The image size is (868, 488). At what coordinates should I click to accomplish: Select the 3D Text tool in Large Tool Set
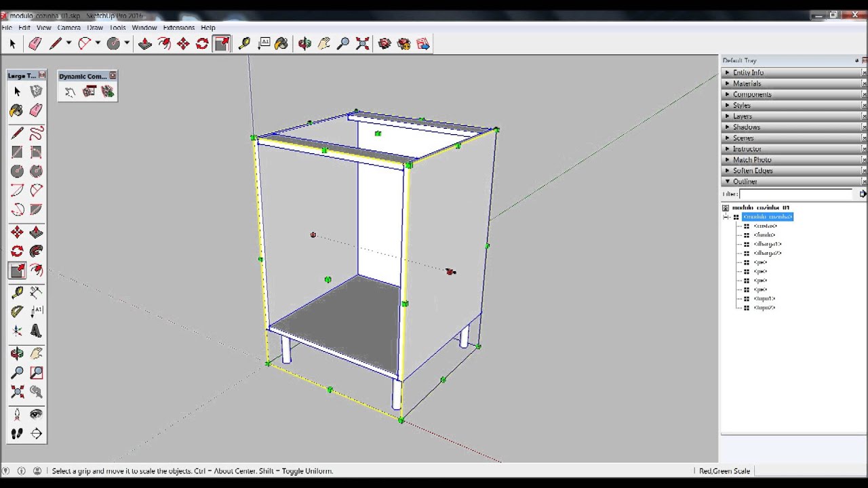point(36,331)
